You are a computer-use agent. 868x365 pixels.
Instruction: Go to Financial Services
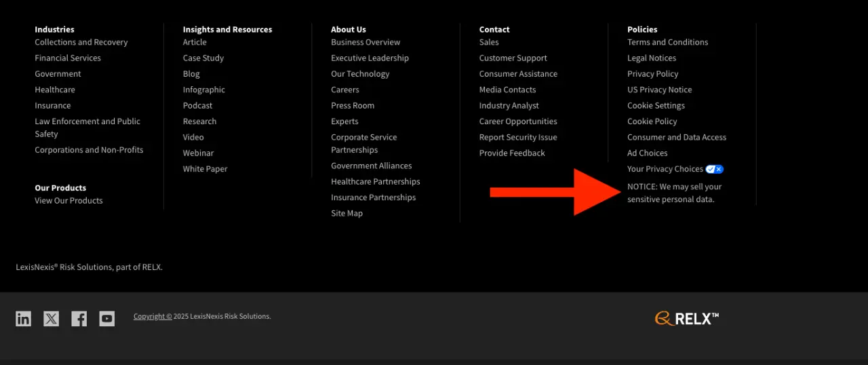coord(68,58)
